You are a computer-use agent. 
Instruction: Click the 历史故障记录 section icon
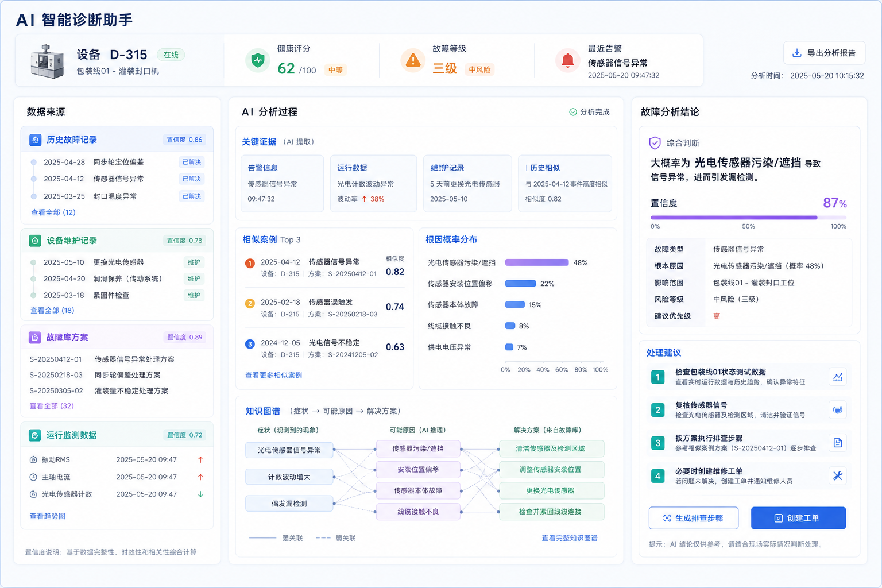coord(35,140)
